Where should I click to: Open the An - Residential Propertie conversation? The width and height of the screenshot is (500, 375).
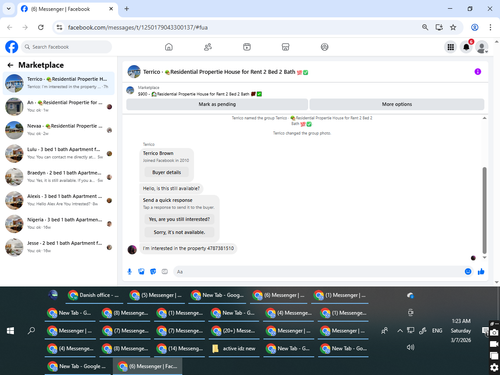click(x=59, y=106)
